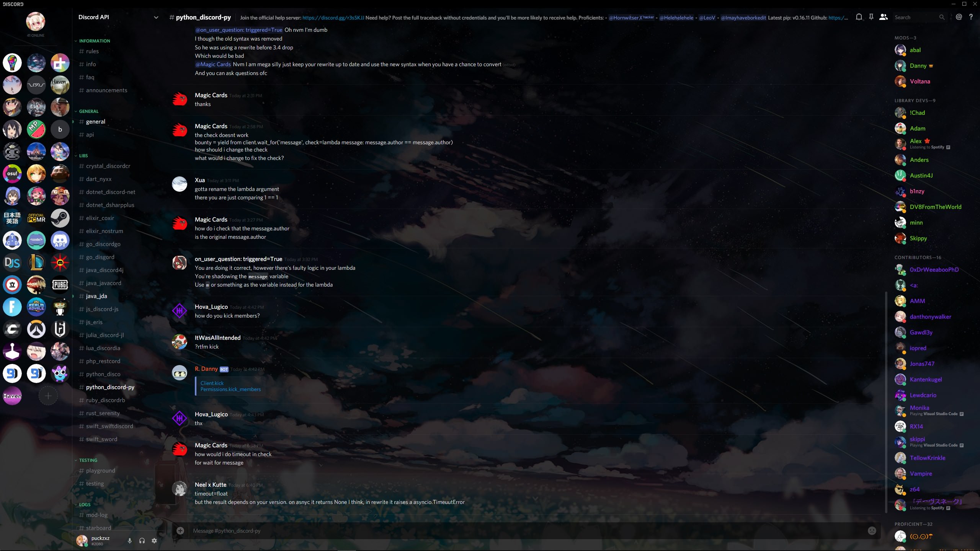The height and width of the screenshot is (551, 980).
Task: Deafen with the headphones icon
Action: [142, 541]
